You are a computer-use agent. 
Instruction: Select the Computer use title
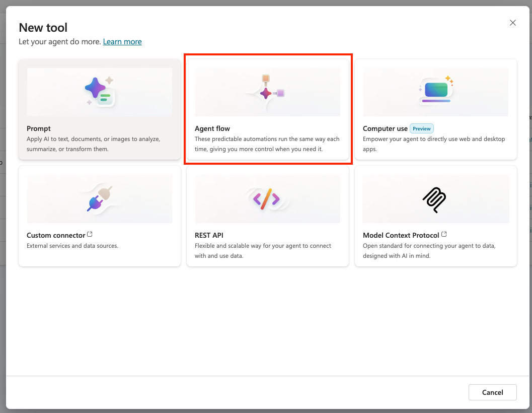[385, 128]
